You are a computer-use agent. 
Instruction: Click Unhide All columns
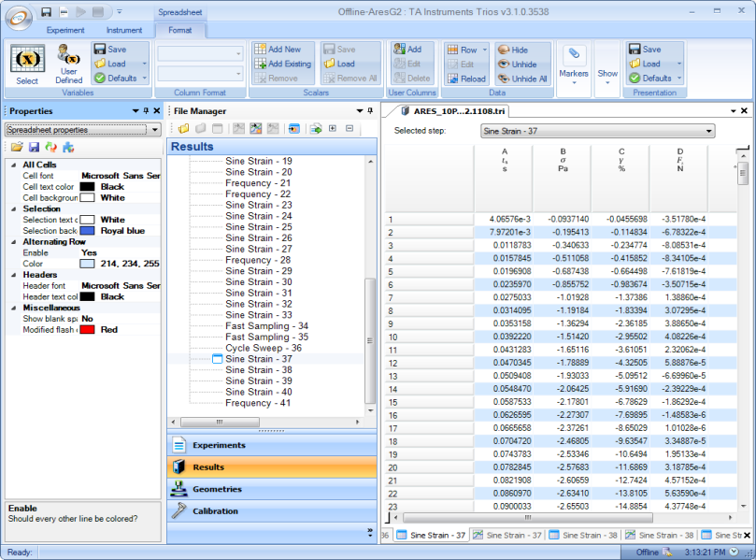point(522,79)
